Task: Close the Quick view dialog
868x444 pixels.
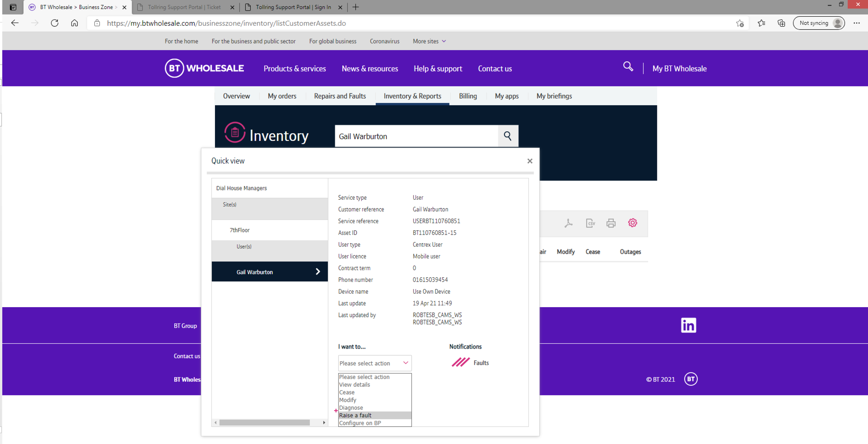Action: (x=530, y=161)
